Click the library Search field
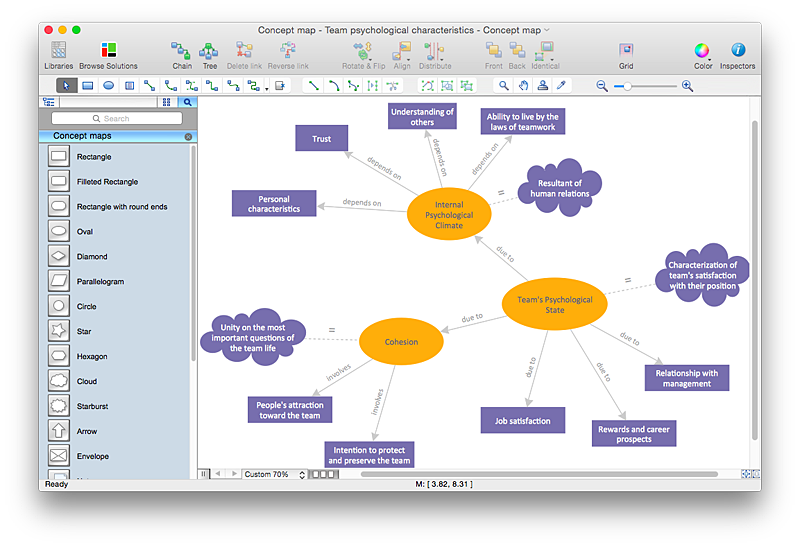 click(x=117, y=119)
